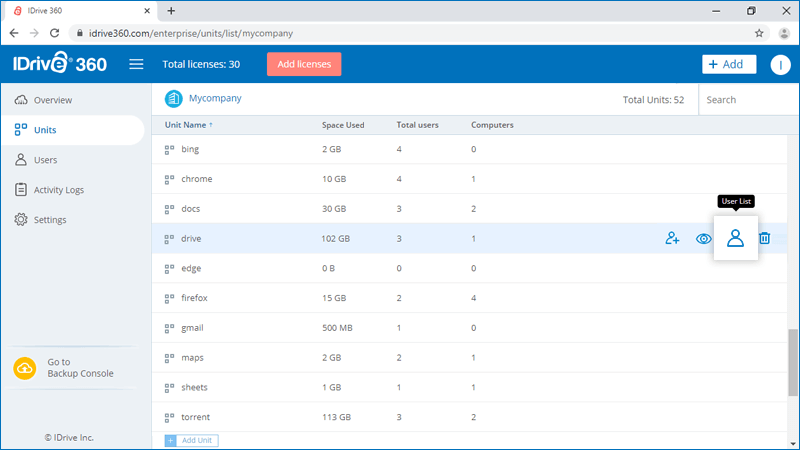Image resolution: width=800 pixels, height=450 pixels.
Task: Click the unit icon beside bing
Action: pos(169,149)
